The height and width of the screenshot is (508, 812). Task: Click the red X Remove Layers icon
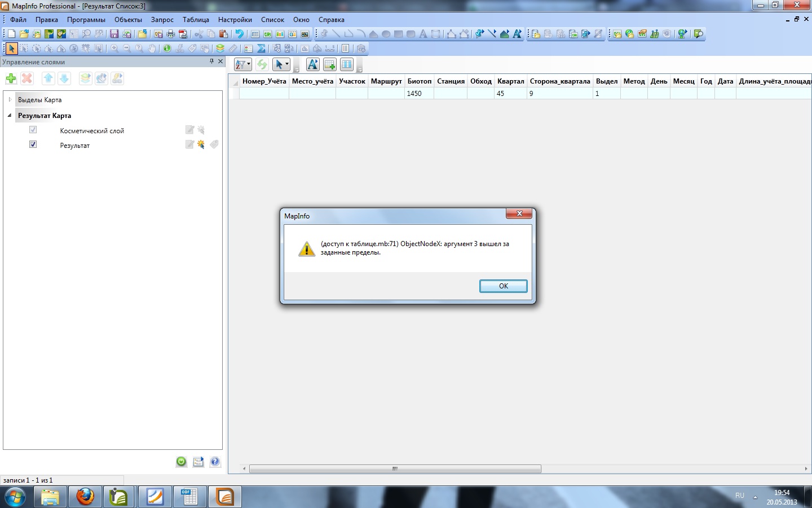click(27, 78)
